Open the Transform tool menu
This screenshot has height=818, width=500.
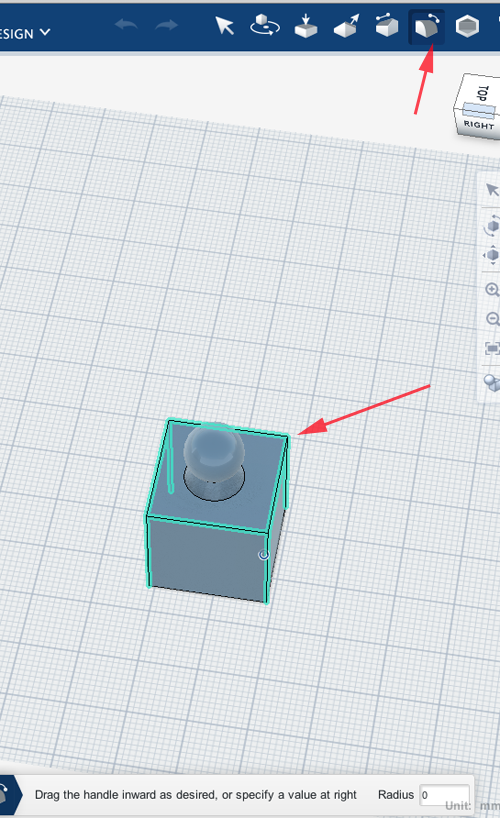pyautogui.click(x=265, y=25)
